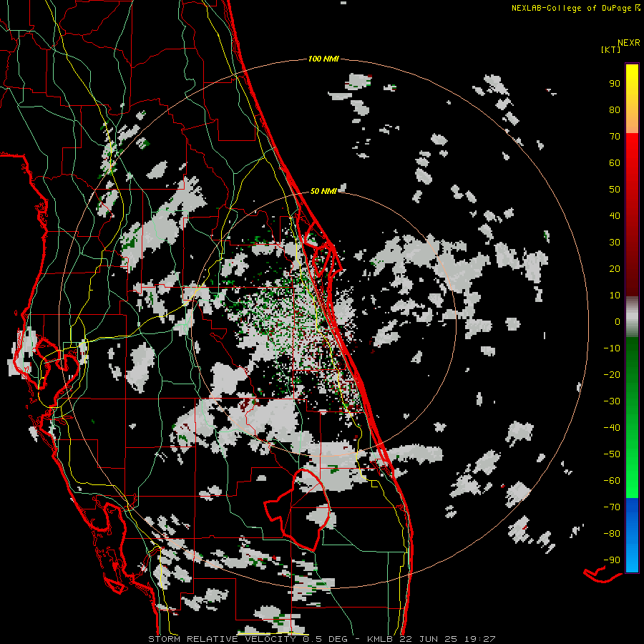Select the positive "30" scale value
Image resolution: width=644 pixels, height=644 pixels.
pyautogui.click(x=615, y=243)
